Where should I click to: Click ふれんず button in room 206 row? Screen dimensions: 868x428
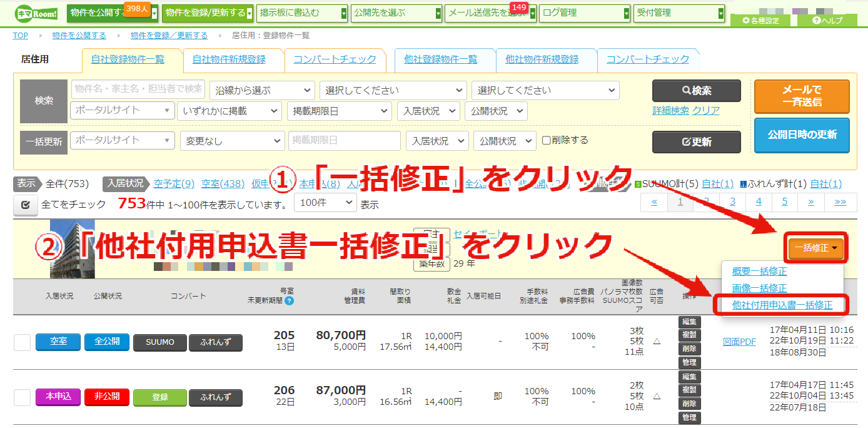(x=216, y=397)
